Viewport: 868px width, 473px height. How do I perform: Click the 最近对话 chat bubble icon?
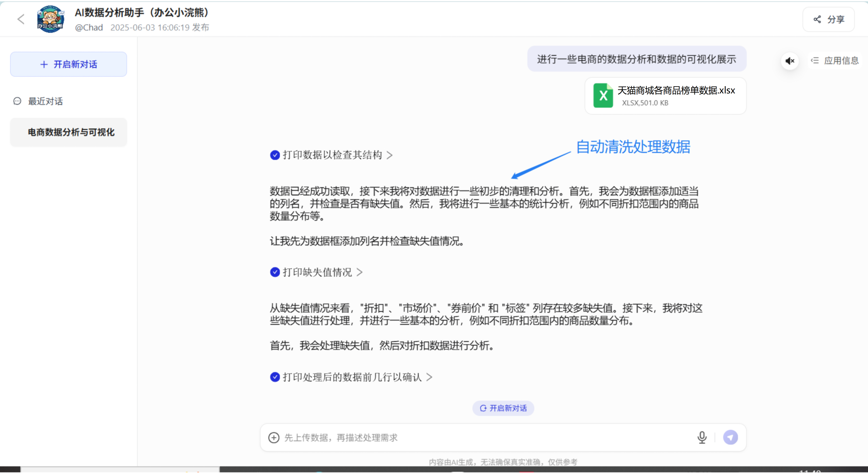[x=17, y=101]
